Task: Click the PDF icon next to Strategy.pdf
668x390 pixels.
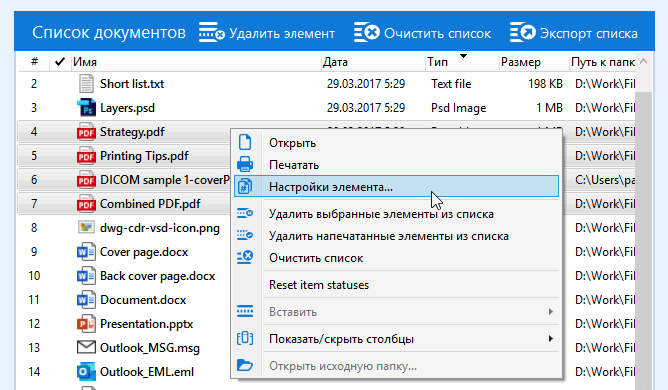Action: 86,132
